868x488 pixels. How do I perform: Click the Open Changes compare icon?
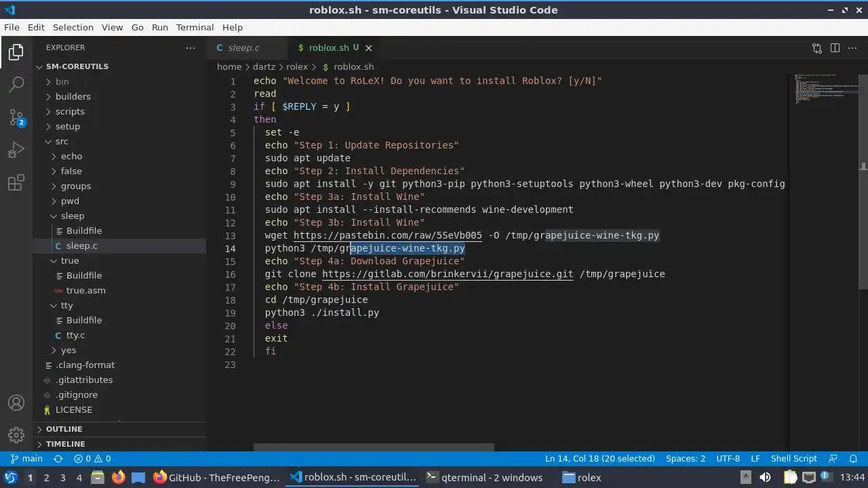point(817,47)
